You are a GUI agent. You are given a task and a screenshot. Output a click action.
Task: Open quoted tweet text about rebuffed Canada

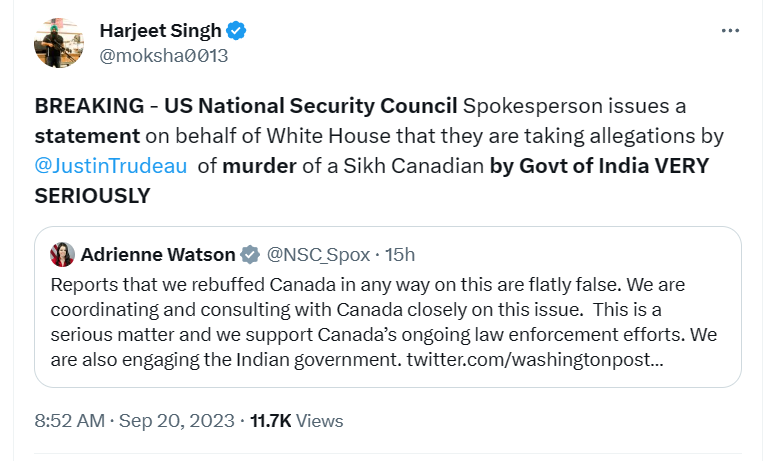coord(383,322)
